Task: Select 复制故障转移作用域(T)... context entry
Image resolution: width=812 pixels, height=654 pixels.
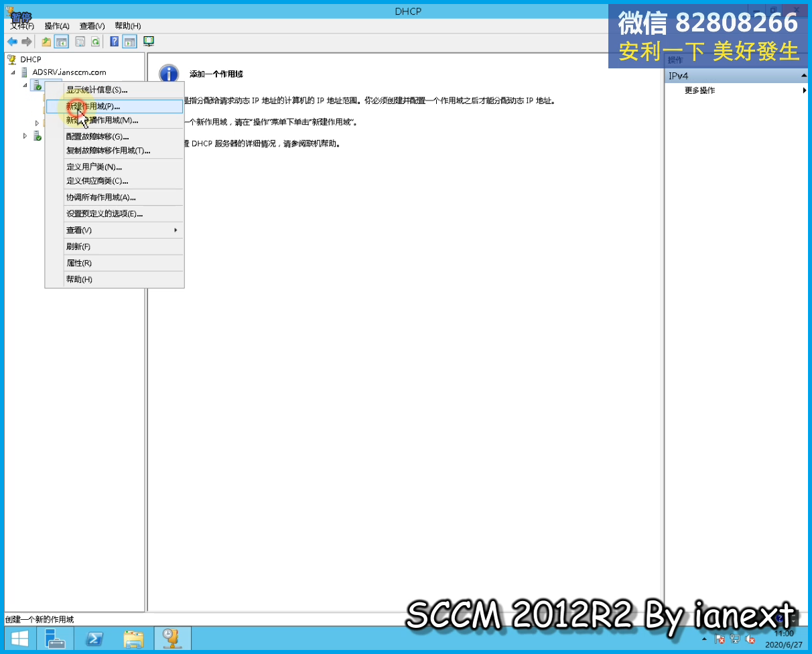Action: 115,151
